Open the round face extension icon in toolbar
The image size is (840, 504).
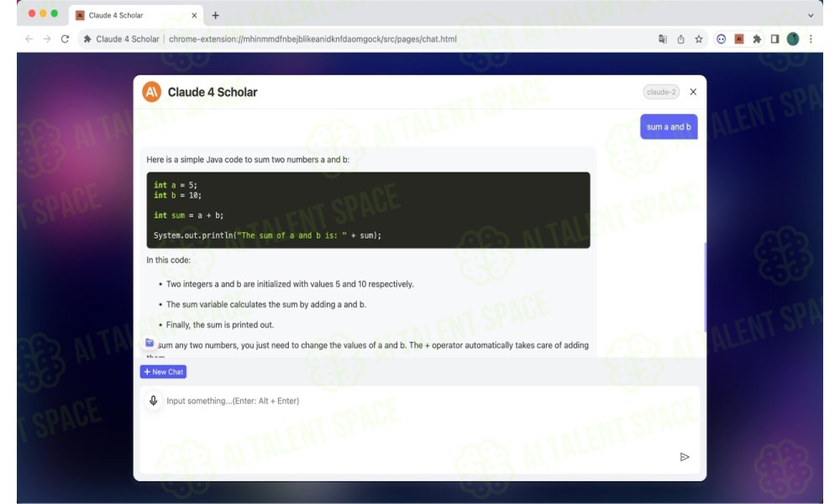coord(721,39)
